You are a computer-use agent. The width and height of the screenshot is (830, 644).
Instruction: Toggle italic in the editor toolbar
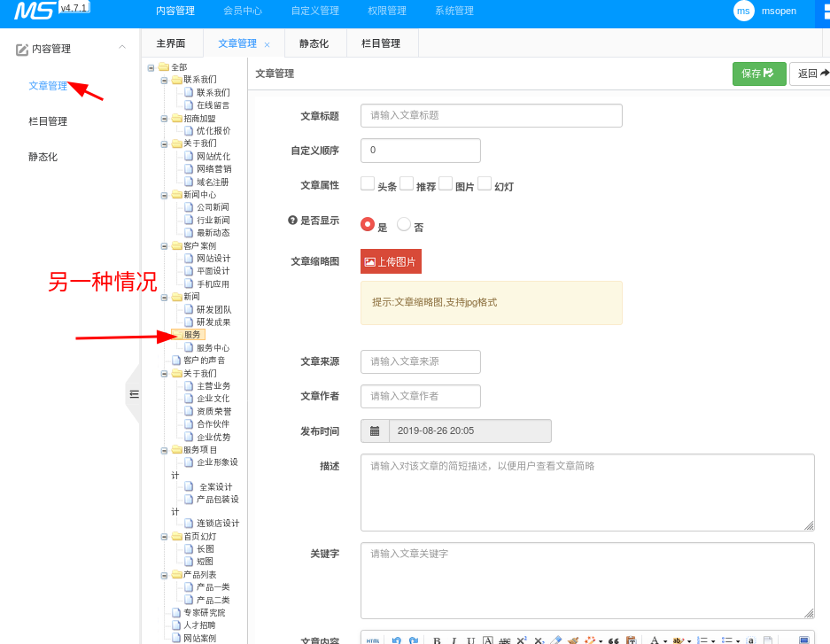click(454, 640)
